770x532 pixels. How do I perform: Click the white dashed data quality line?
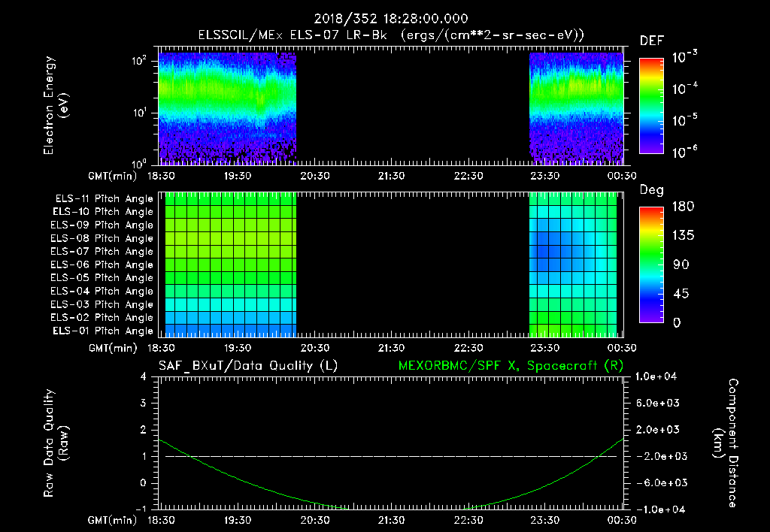coord(391,456)
